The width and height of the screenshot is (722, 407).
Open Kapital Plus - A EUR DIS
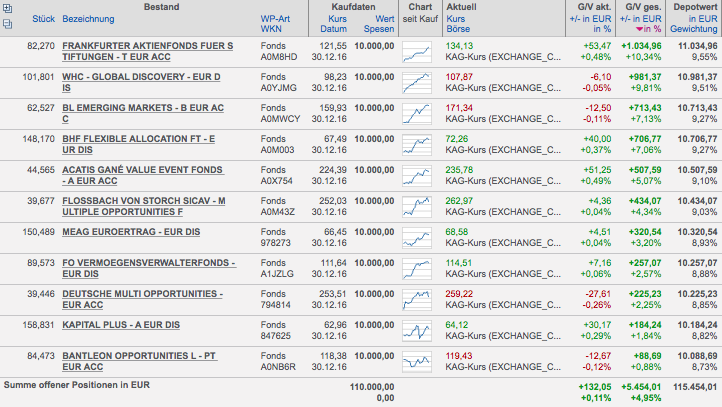(x=121, y=325)
